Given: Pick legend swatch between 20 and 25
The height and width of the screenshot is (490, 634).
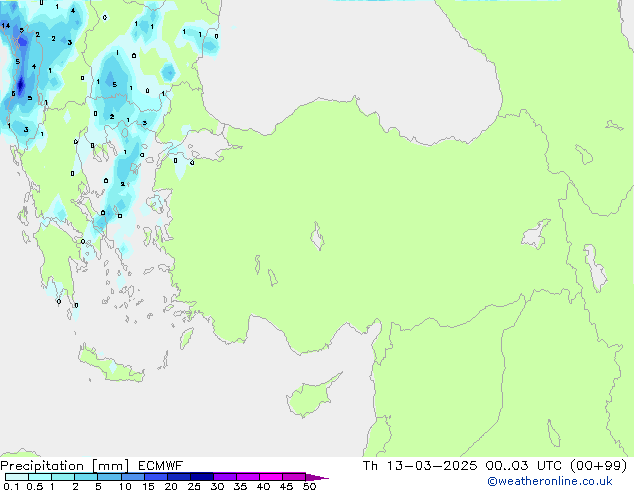Looking at the screenshot, I should [x=179, y=477].
